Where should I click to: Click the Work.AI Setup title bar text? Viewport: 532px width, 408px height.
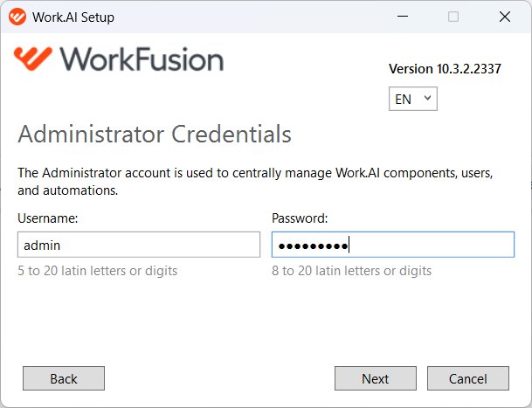73,17
